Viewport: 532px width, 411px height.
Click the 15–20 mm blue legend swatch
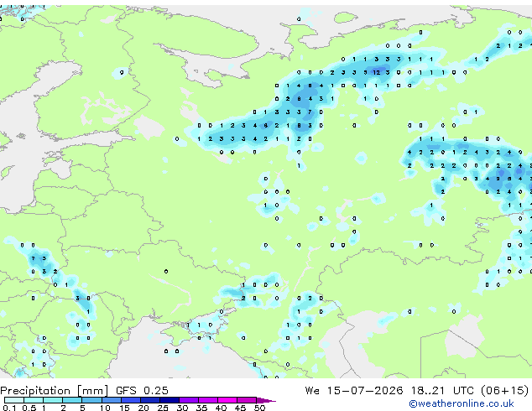point(130,400)
